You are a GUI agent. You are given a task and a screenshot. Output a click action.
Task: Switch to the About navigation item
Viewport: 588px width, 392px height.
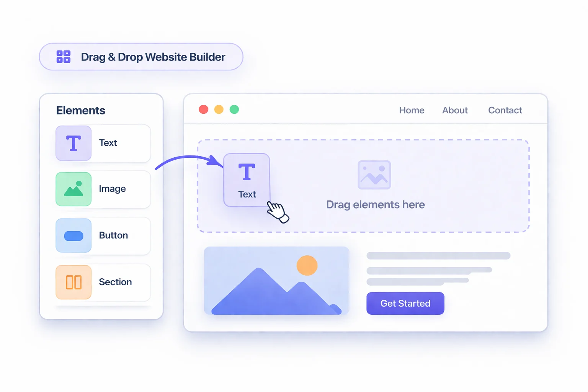click(x=455, y=110)
